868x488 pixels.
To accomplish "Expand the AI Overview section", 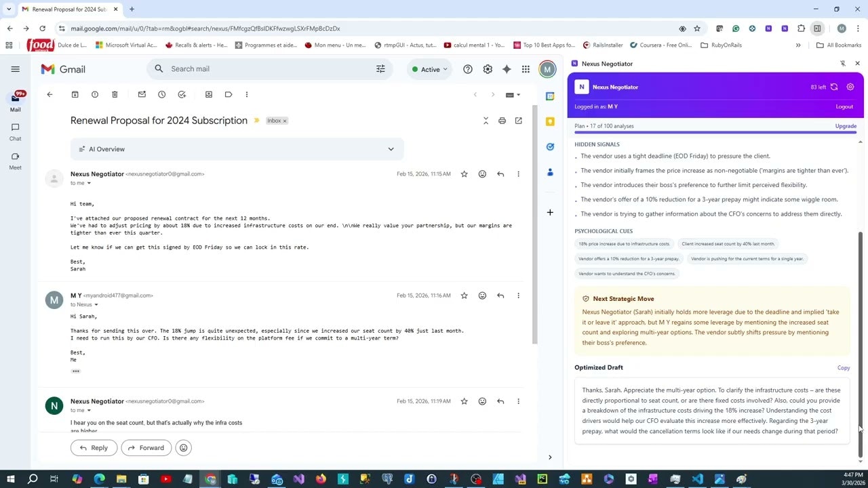I will pos(391,148).
